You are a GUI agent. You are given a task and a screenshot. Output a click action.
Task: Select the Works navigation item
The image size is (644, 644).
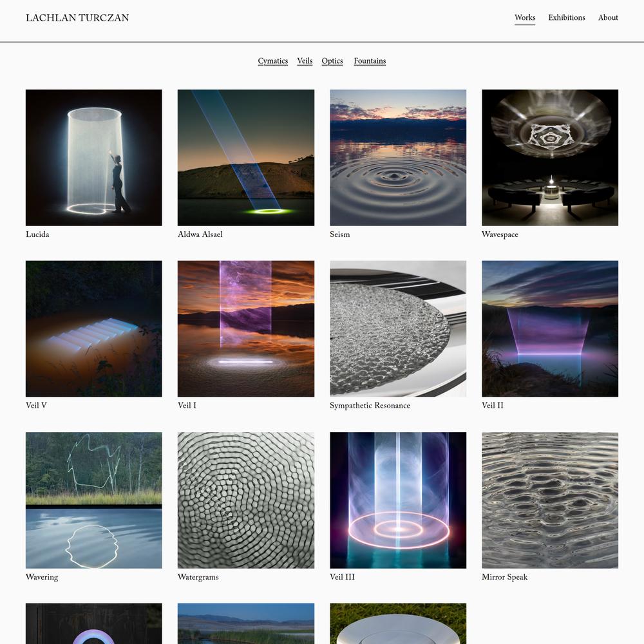[x=525, y=17]
